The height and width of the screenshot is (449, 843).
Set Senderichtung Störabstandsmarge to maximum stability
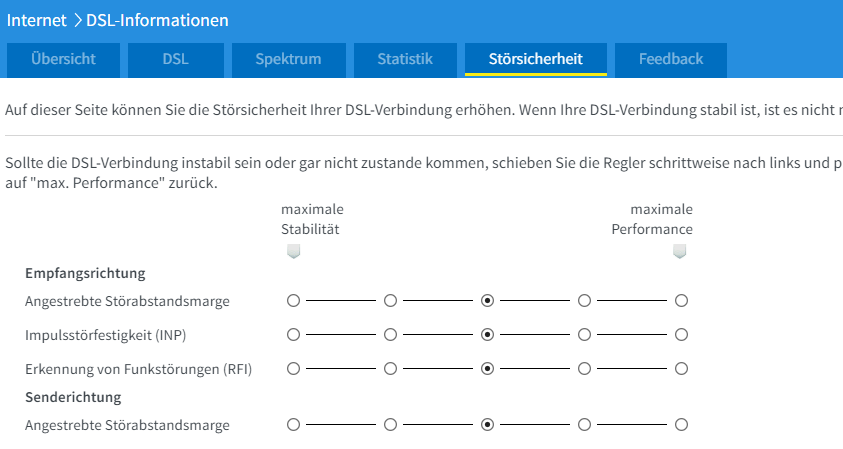click(x=294, y=425)
